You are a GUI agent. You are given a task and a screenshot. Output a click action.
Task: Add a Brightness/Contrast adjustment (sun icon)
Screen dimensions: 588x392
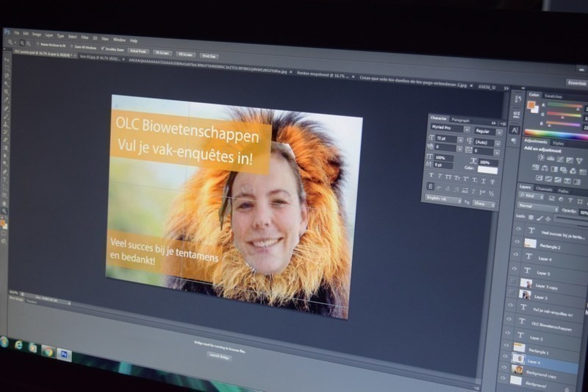pyautogui.click(x=541, y=157)
